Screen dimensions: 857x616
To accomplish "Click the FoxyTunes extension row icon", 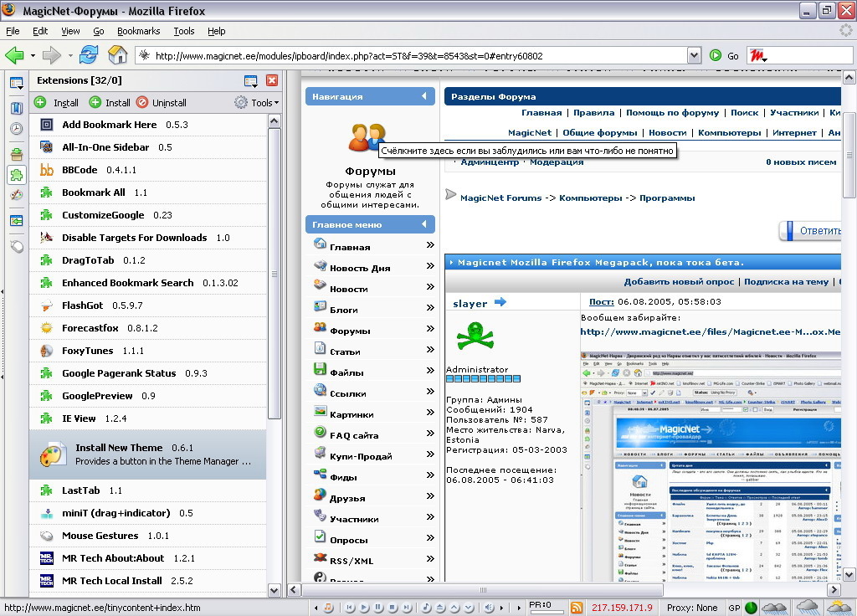I will tap(47, 351).
